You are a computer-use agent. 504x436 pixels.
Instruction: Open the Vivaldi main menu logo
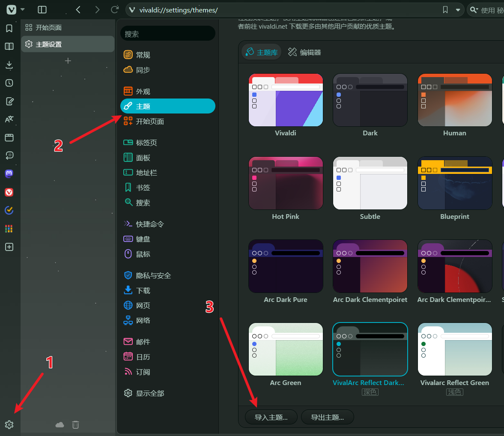(11, 10)
